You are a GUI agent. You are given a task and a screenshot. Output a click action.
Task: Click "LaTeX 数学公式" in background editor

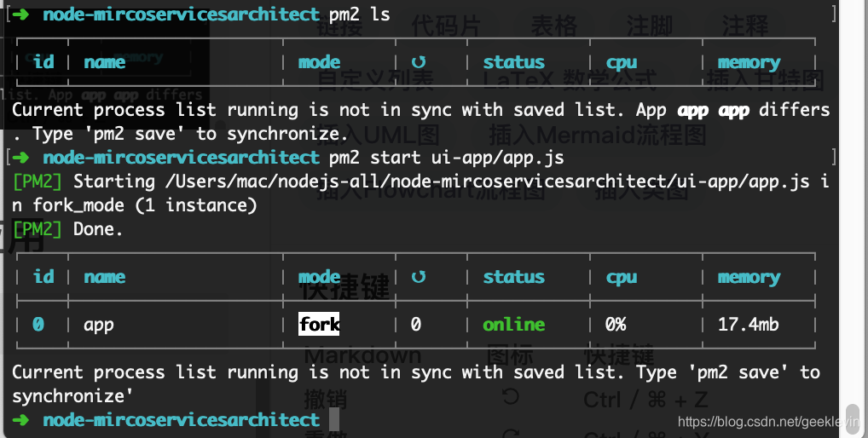pyautogui.click(x=569, y=80)
